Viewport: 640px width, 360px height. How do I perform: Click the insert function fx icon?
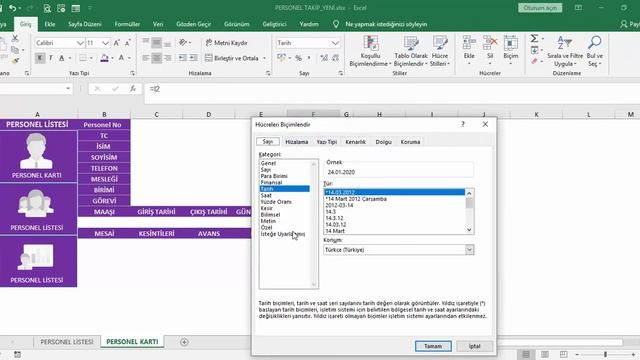[133, 89]
